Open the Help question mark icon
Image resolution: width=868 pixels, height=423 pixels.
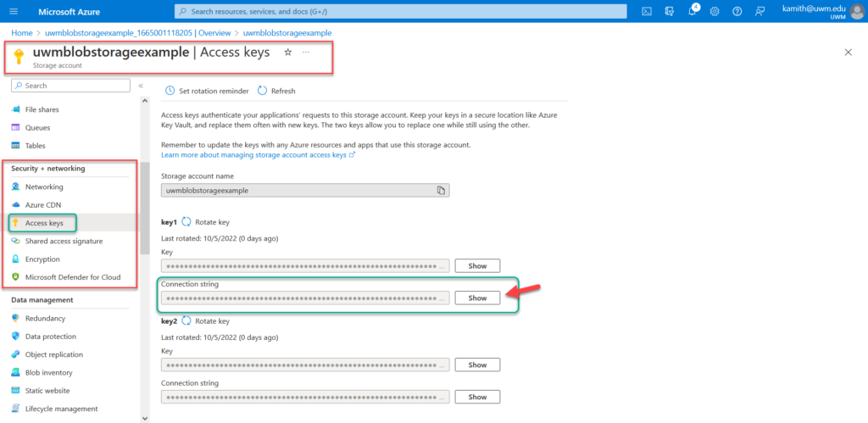[x=737, y=11]
